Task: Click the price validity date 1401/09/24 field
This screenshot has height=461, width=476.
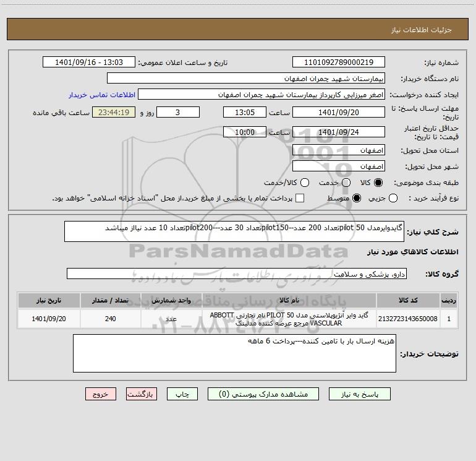Action: [339, 132]
